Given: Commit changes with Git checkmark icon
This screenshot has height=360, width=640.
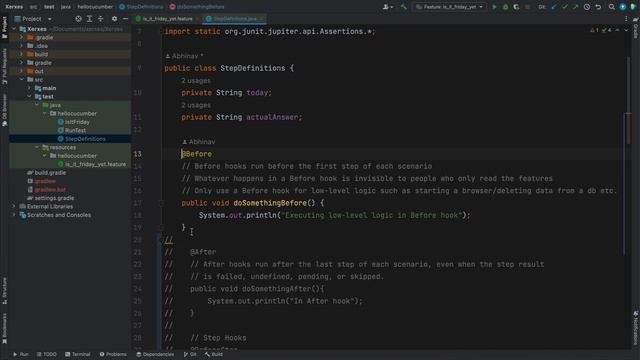Looking at the screenshot, I should pos(564,7).
